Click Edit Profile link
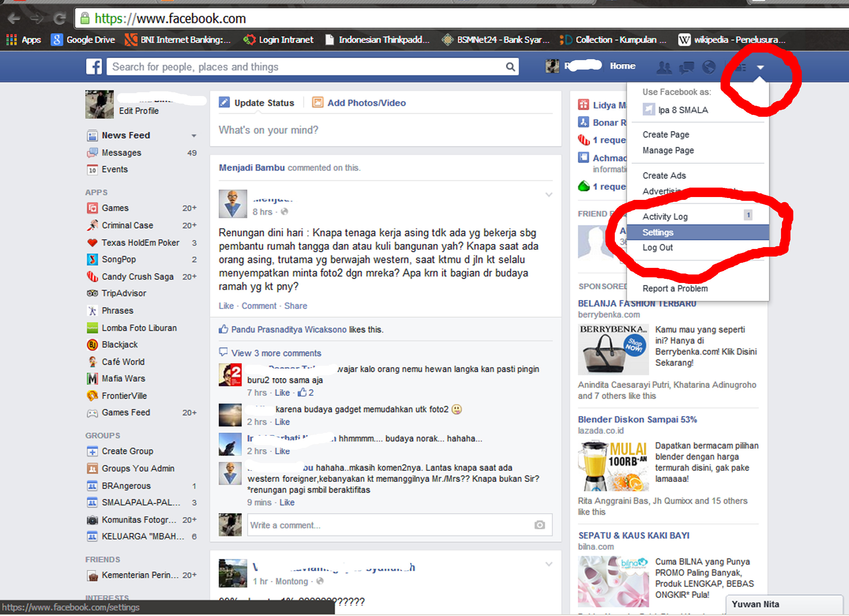The width and height of the screenshot is (849, 616). click(x=139, y=111)
